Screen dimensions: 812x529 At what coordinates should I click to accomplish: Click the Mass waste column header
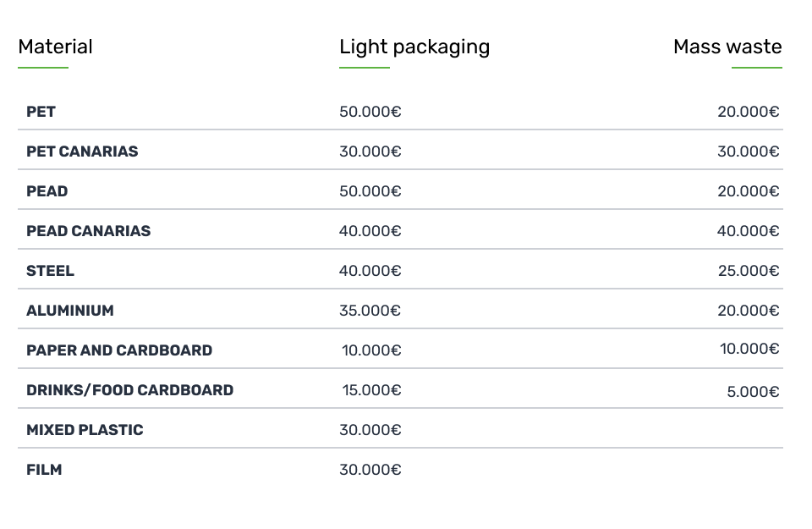(727, 47)
